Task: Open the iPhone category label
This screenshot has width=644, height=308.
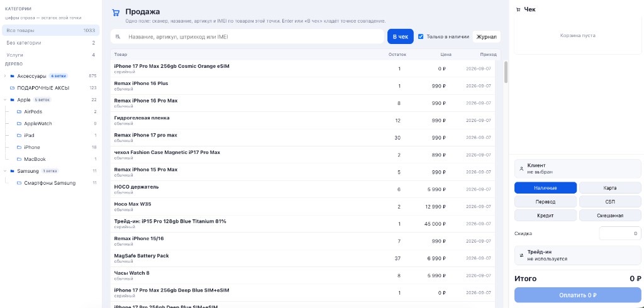Action: (x=32, y=148)
